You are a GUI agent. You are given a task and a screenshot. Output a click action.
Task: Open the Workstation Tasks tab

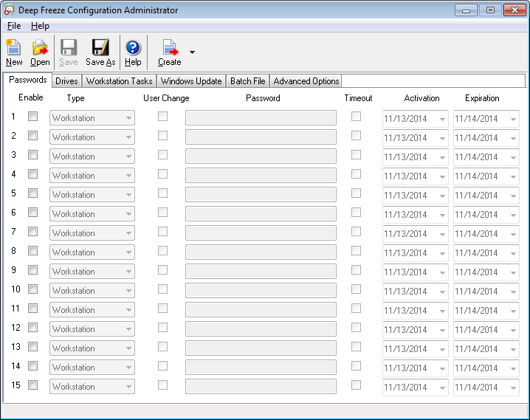pyautogui.click(x=119, y=81)
